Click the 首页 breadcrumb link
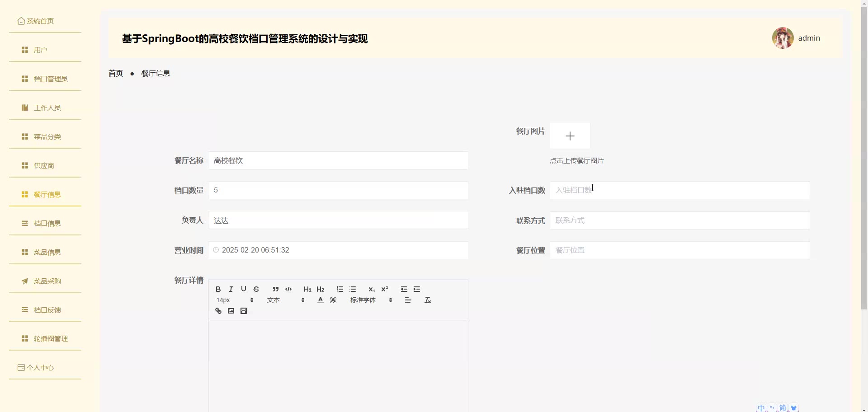 116,73
